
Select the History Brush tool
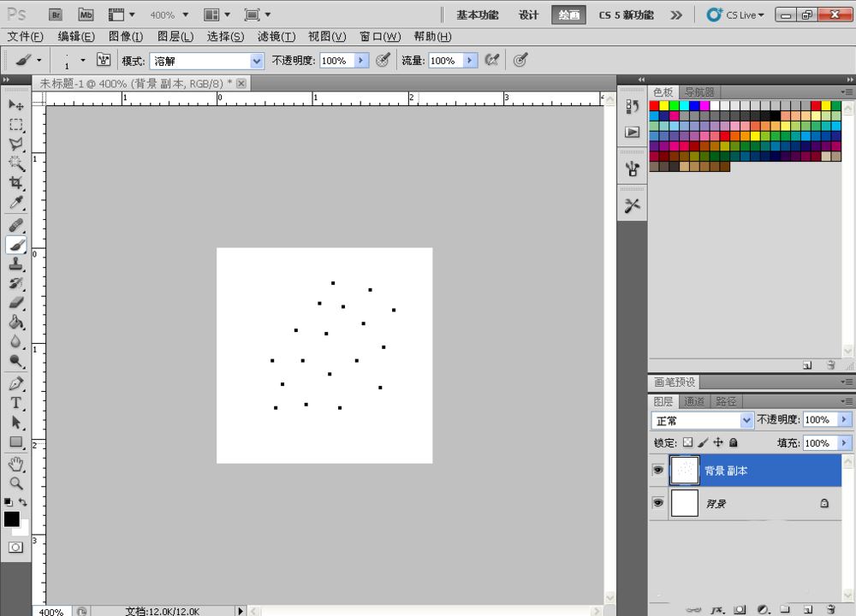tap(15, 283)
